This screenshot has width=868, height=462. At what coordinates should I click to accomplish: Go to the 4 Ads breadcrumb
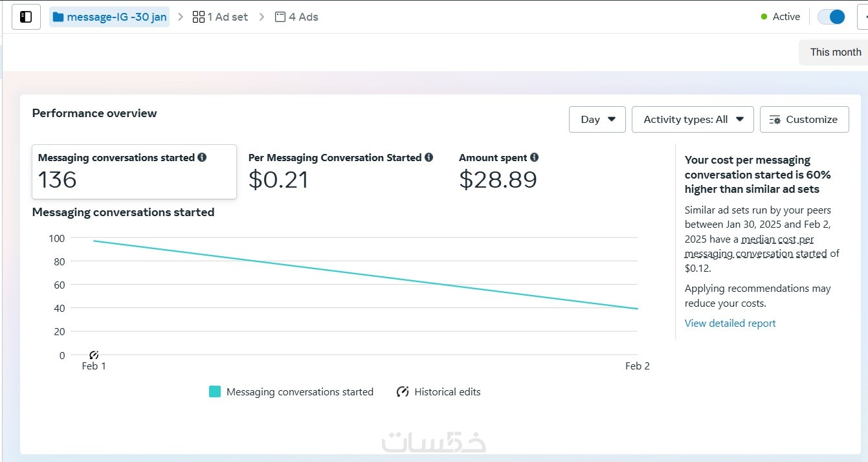click(303, 17)
